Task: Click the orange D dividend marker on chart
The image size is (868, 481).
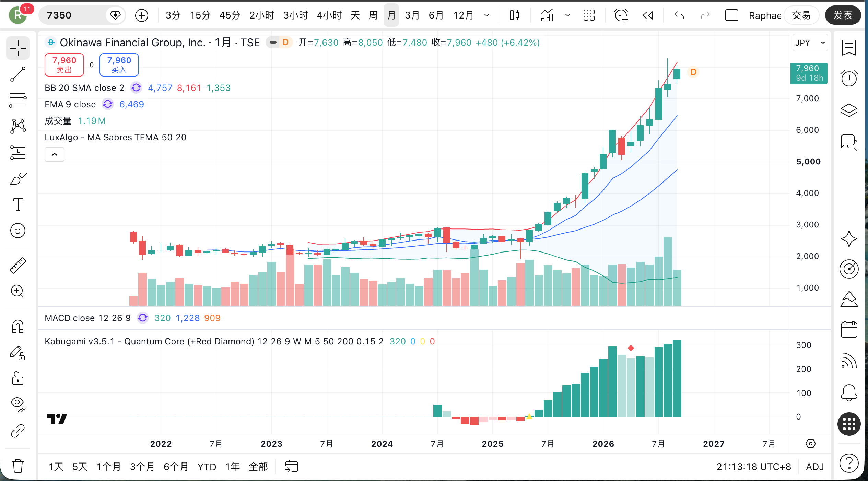Action: click(x=693, y=72)
